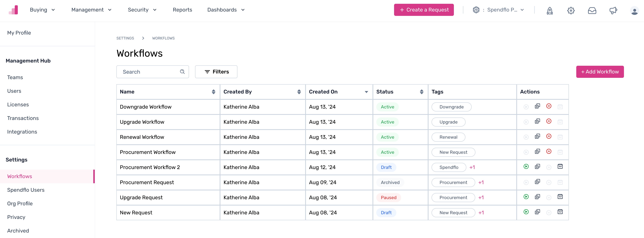Pause the Downgrade Workflow

tap(549, 106)
